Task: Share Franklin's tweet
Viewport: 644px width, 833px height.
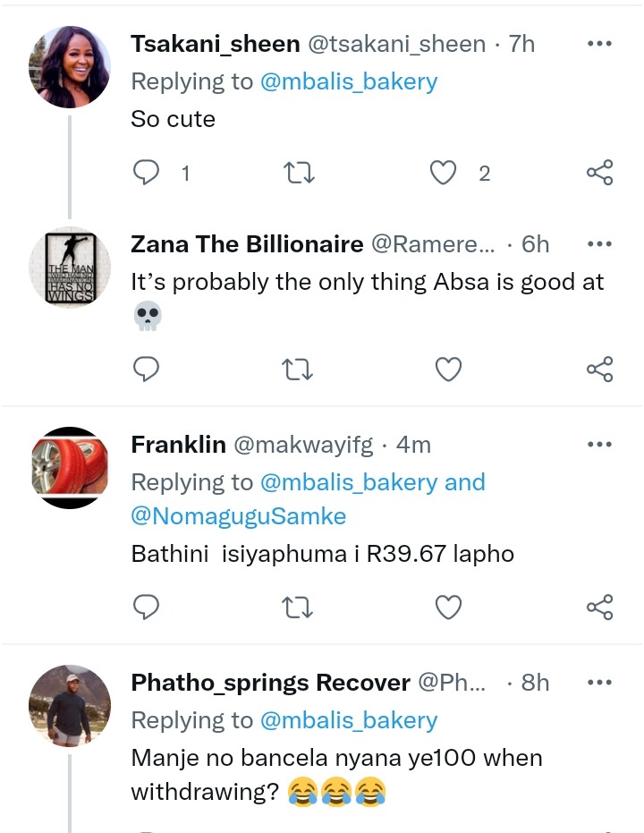Action: point(599,608)
